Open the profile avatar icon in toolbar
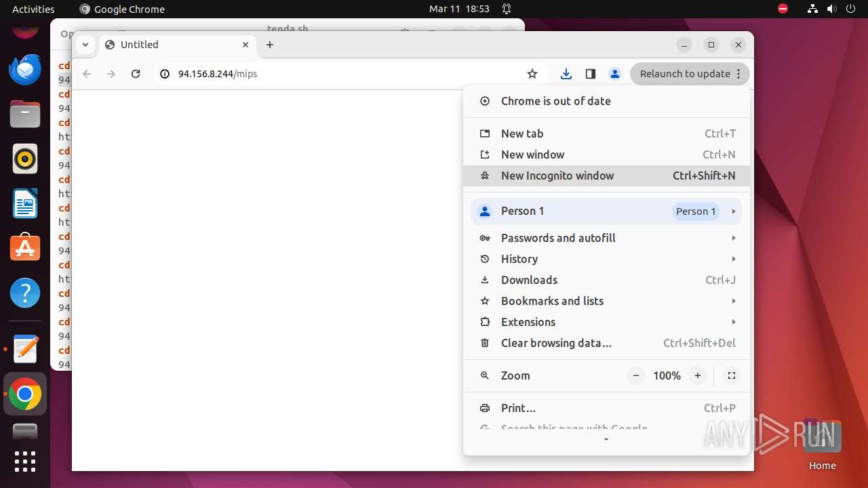The image size is (868, 488). pos(615,74)
